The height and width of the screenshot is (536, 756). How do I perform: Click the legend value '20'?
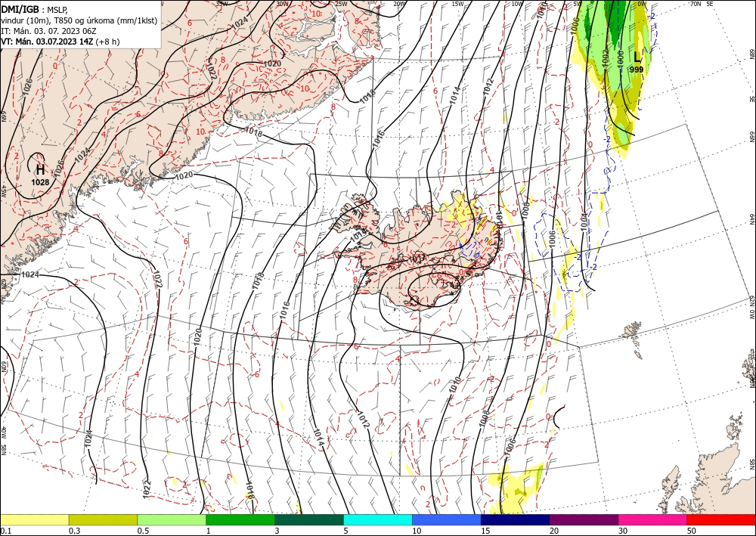[x=554, y=531]
